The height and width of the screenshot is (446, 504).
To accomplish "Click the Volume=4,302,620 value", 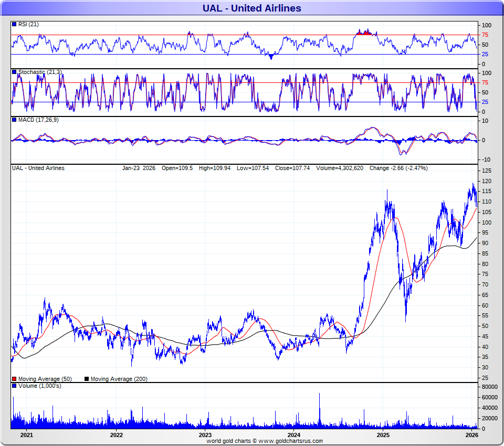I will tap(340, 168).
